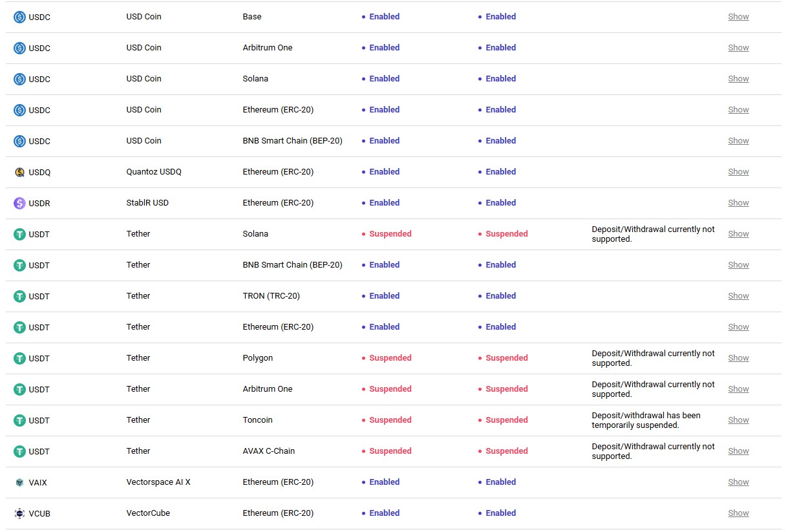Click the Tether icon in Toncoin row

(x=19, y=420)
